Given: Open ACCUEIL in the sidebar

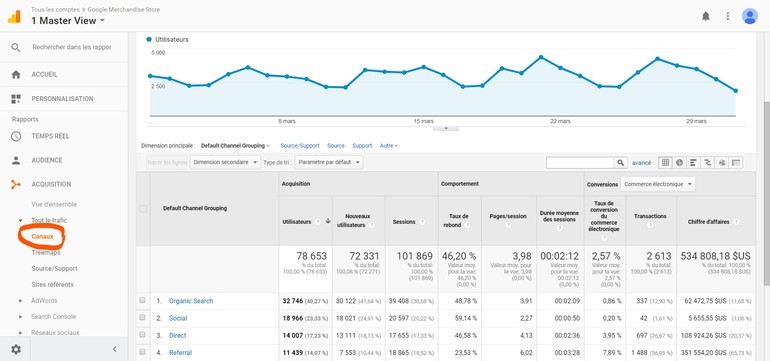Looking at the screenshot, I should pyautogui.click(x=44, y=75).
